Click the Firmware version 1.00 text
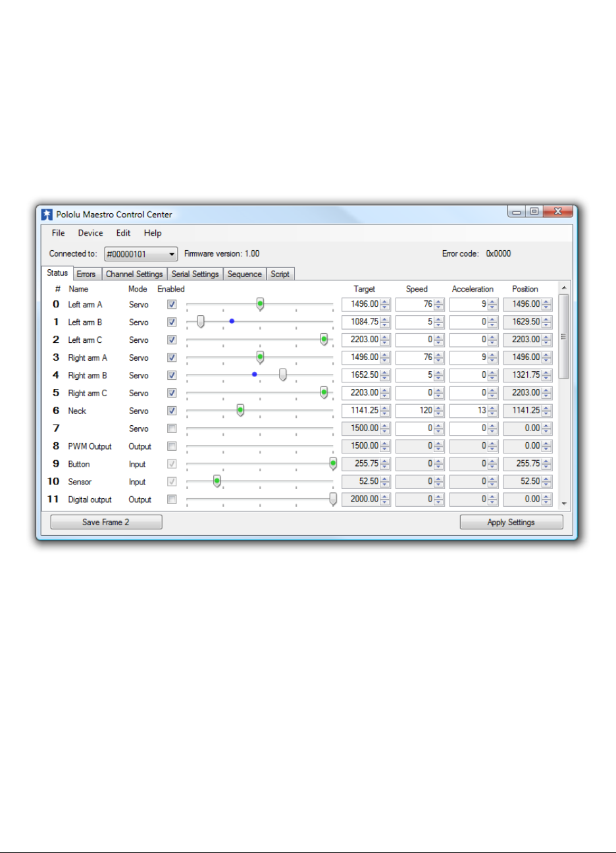This screenshot has width=616, height=853. click(222, 254)
